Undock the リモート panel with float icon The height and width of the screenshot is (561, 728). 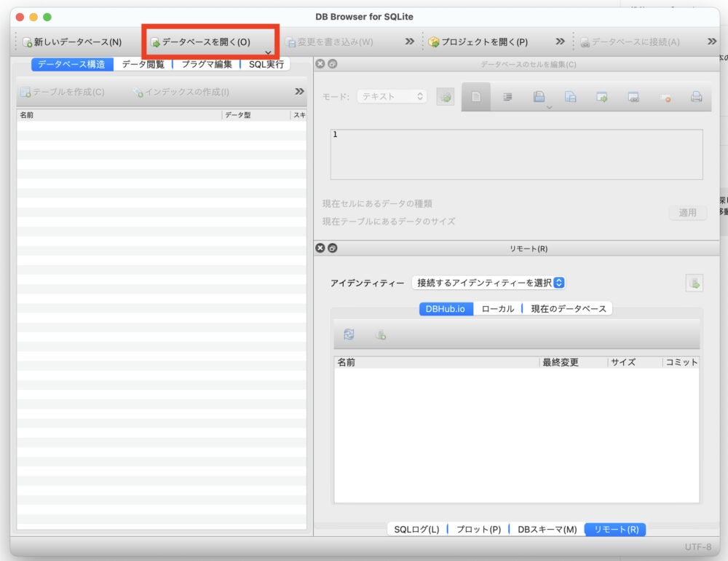click(332, 248)
